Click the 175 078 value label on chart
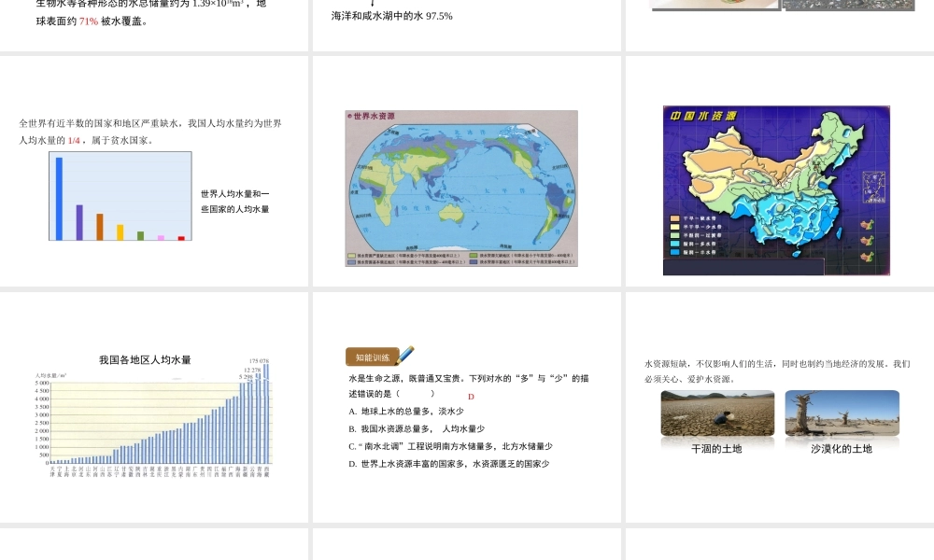The width and height of the screenshot is (934, 560). [x=259, y=361]
